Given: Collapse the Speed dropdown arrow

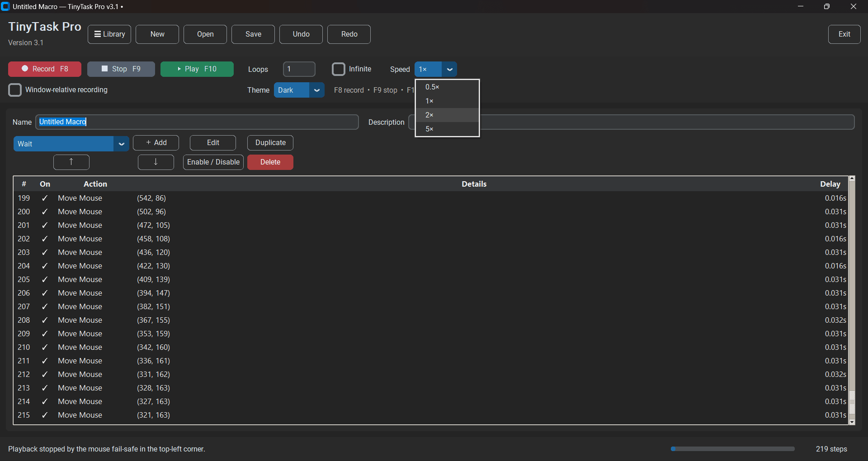Looking at the screenshot, I should (449, 69).
